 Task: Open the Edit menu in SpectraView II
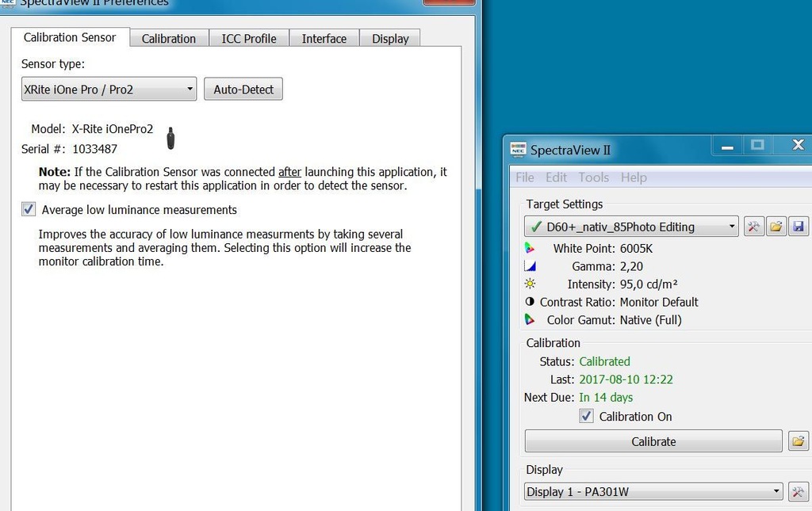click(x=556, y=177)
